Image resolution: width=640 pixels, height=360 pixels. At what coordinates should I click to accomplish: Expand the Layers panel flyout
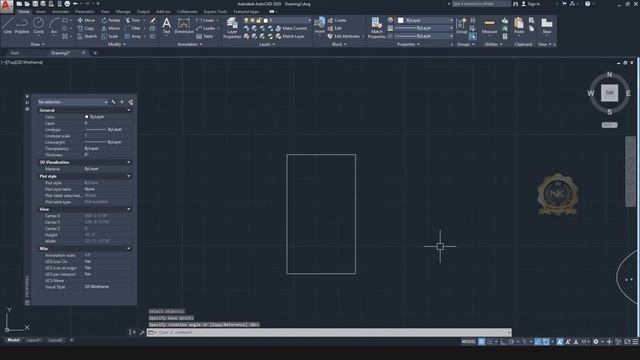[267, 44]
